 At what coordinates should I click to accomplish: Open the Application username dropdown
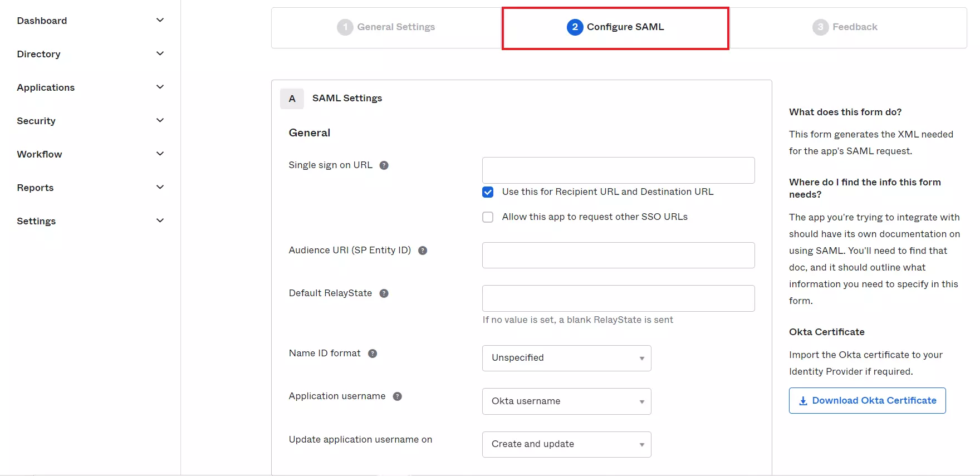pos(566,401)
